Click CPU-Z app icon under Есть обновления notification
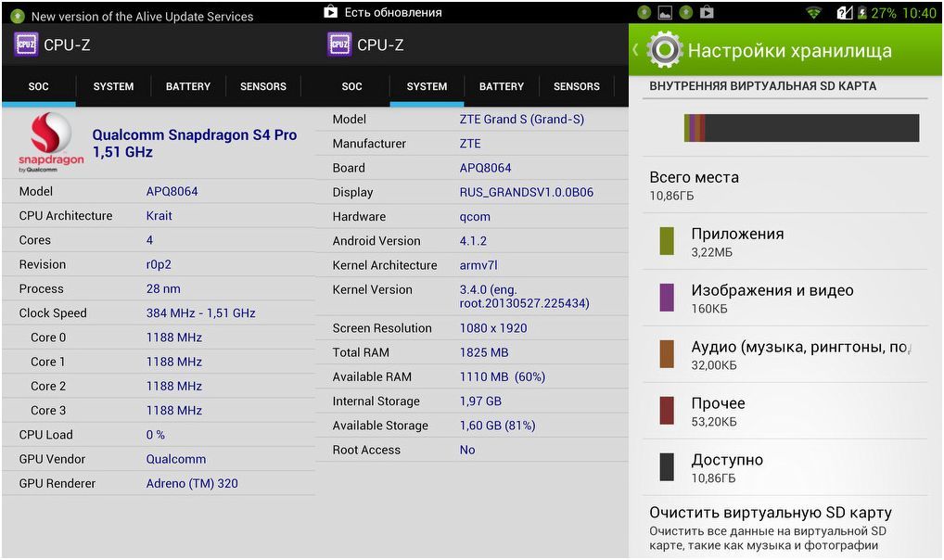Image resolution: width=944 pixels, height=560 pixels. pos(339,45)
